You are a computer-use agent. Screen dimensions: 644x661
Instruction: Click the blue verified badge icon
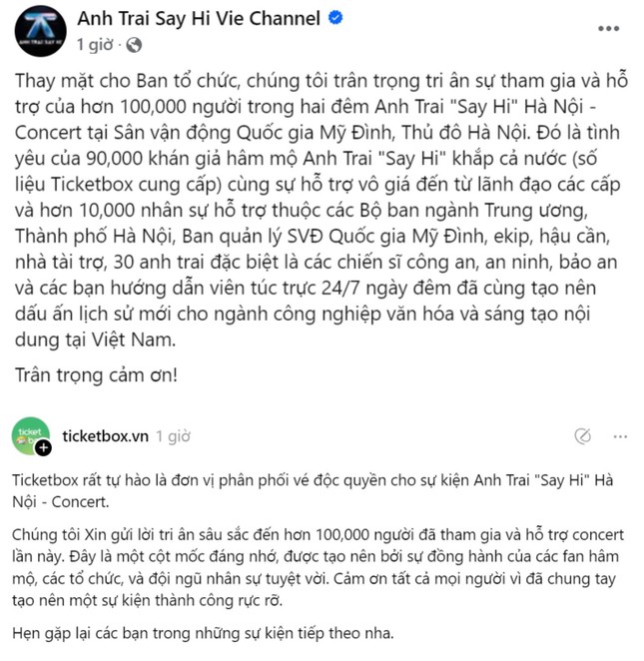(335, 18)
